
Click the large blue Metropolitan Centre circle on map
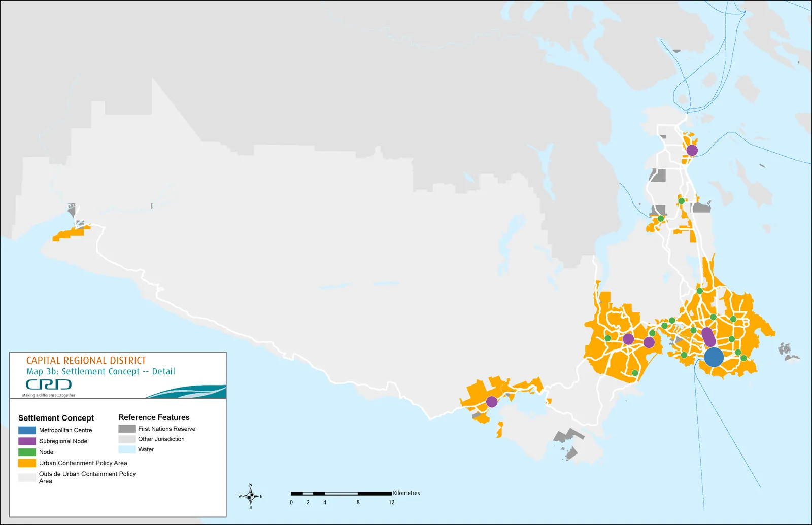(x=714, y=357)
